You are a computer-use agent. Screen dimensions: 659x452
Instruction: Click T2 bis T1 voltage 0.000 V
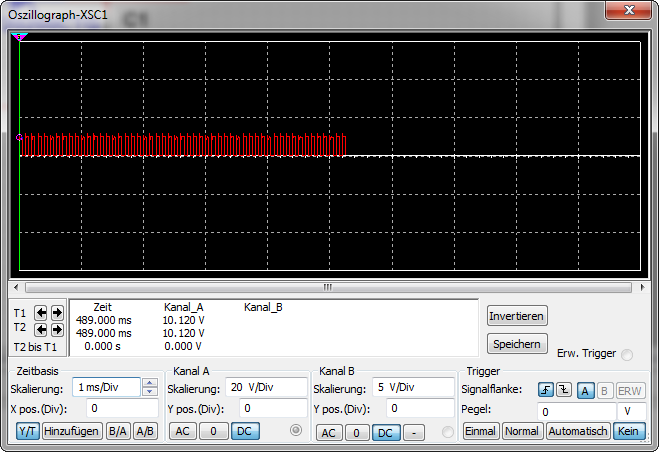(x=182, y=346)
